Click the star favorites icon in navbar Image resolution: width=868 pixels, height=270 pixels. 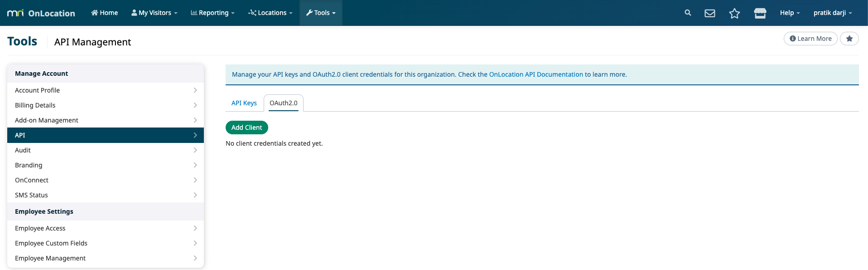[734, 13]
